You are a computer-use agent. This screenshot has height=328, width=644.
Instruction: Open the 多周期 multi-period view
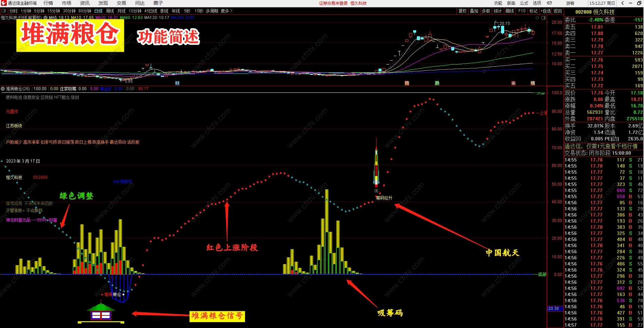[212, 11]
